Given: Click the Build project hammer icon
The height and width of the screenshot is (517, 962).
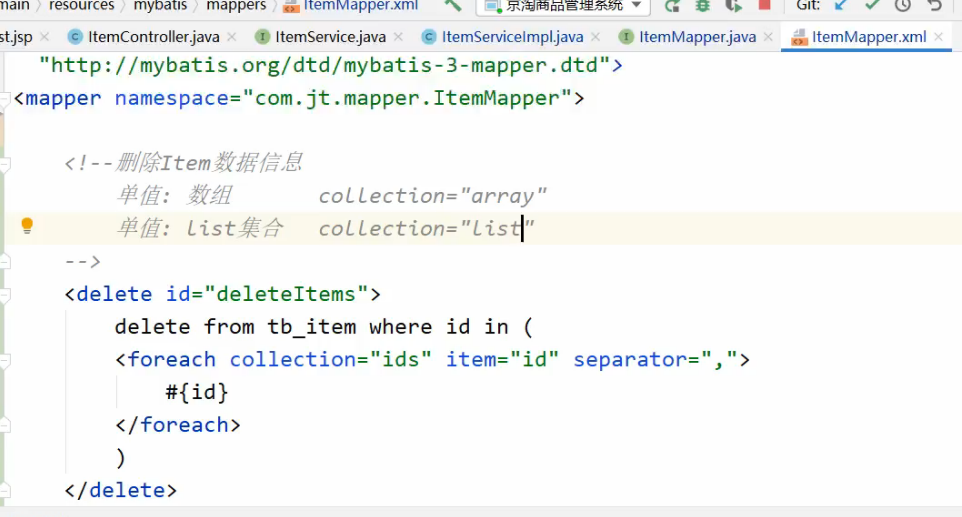Looking at the screenshot, I should click(x=452, y=6).
